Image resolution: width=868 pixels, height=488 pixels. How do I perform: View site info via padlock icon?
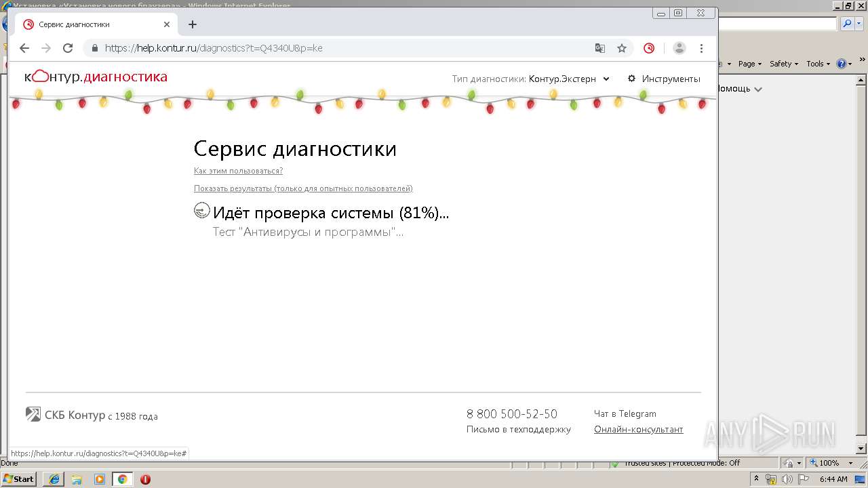click(x=95, y=48)
